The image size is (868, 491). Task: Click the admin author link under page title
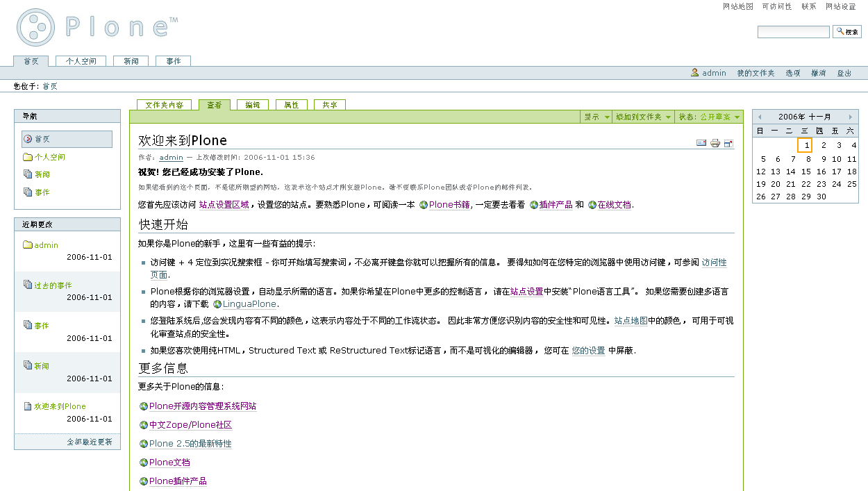171,158
